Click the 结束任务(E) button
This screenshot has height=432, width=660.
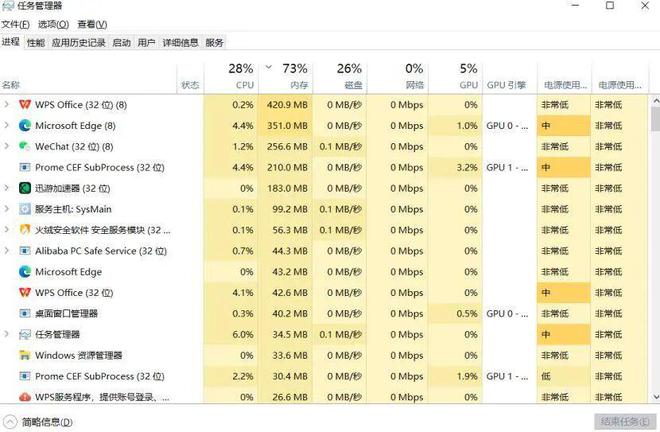point(625,421)
